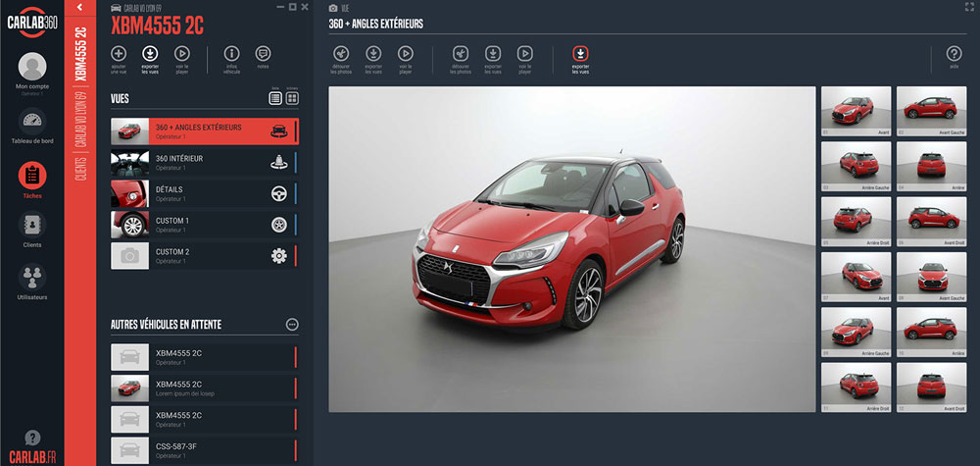This screenshot has height=466, width=980.
Task: Open the aide help icon
Action: [x=954, y=53]
